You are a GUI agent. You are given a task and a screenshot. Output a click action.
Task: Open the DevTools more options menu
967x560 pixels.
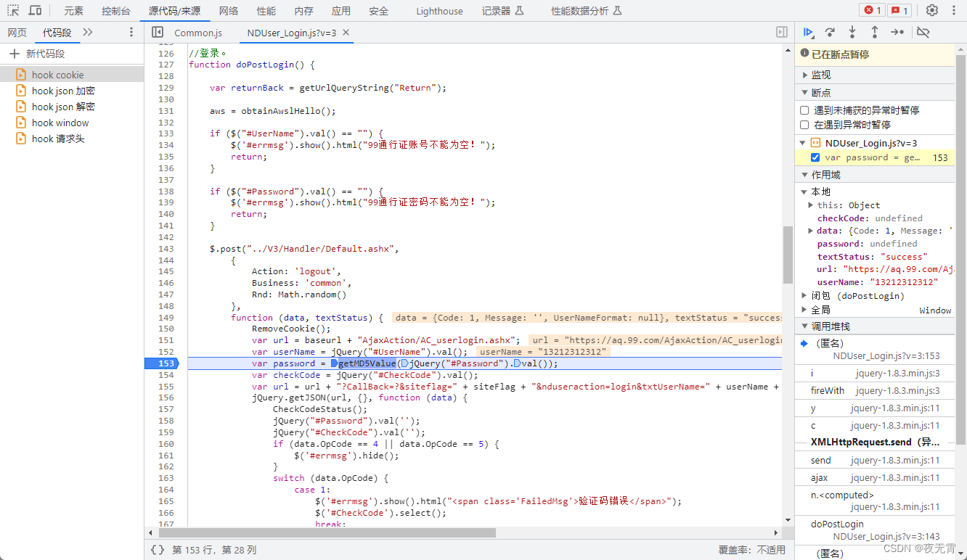[x=952, y=11]
